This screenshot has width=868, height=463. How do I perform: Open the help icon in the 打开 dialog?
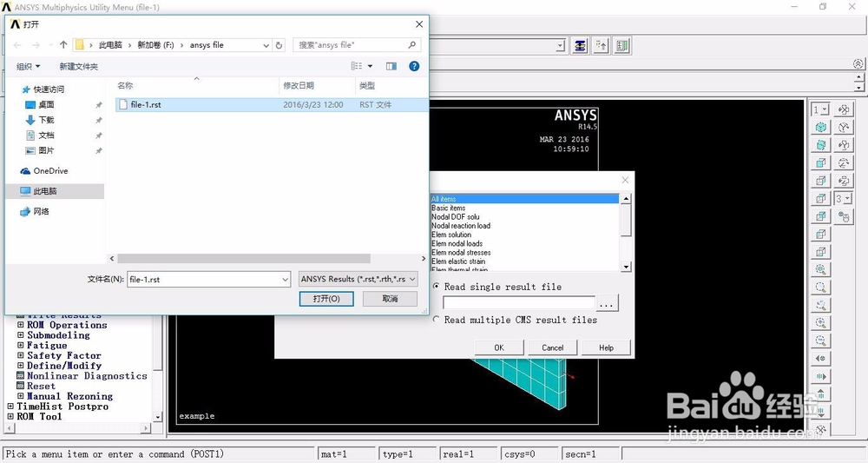point(413,66)
